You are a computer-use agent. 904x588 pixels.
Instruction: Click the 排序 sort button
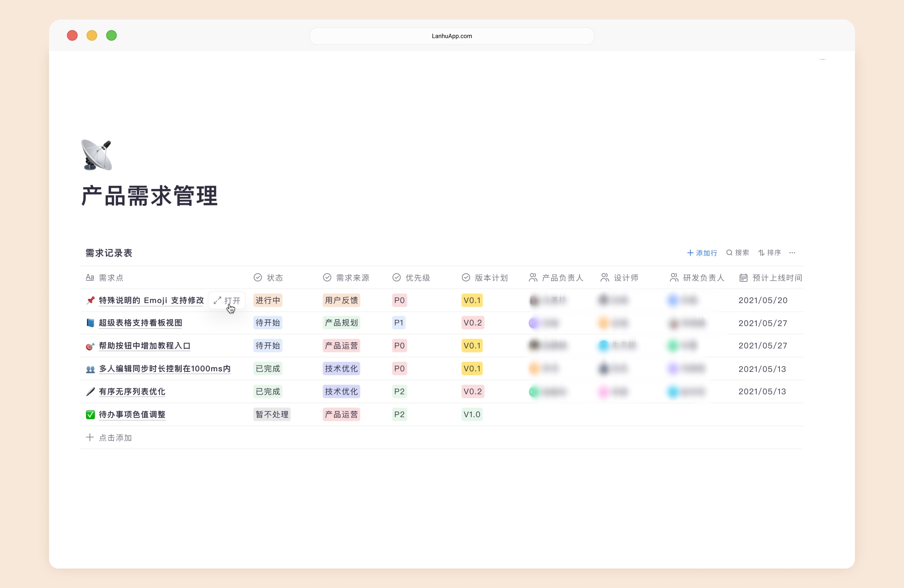pyautogui.click(x=769, y=253)
